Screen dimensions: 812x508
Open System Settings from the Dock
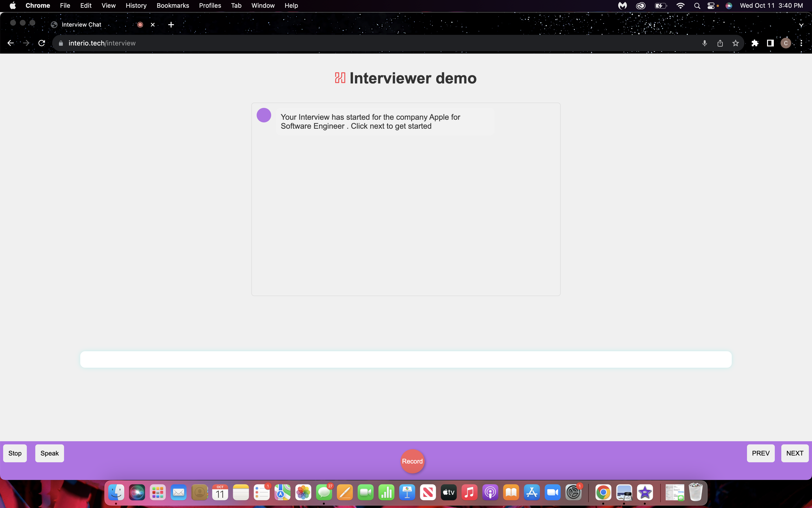(x=573, y=493)
